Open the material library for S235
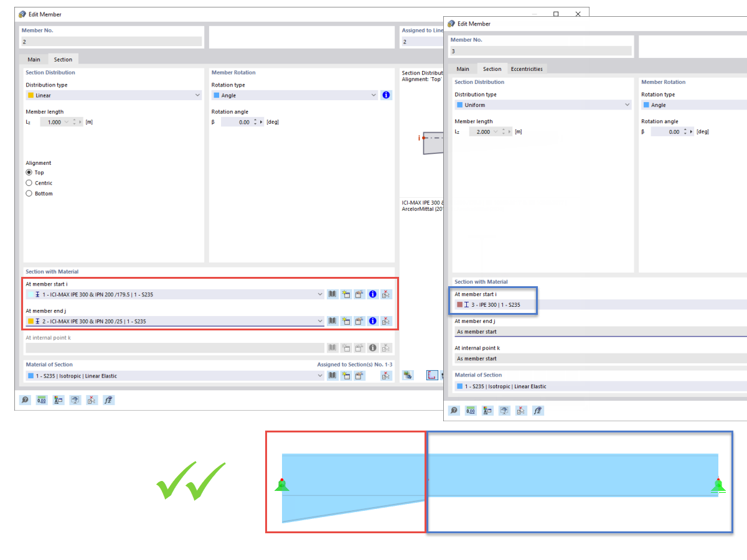747x560 pixels. 332,375
